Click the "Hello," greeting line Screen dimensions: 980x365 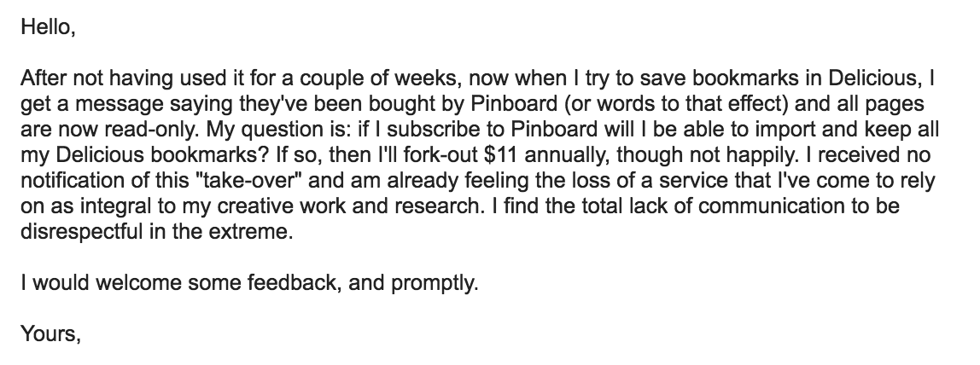[48, 27]
